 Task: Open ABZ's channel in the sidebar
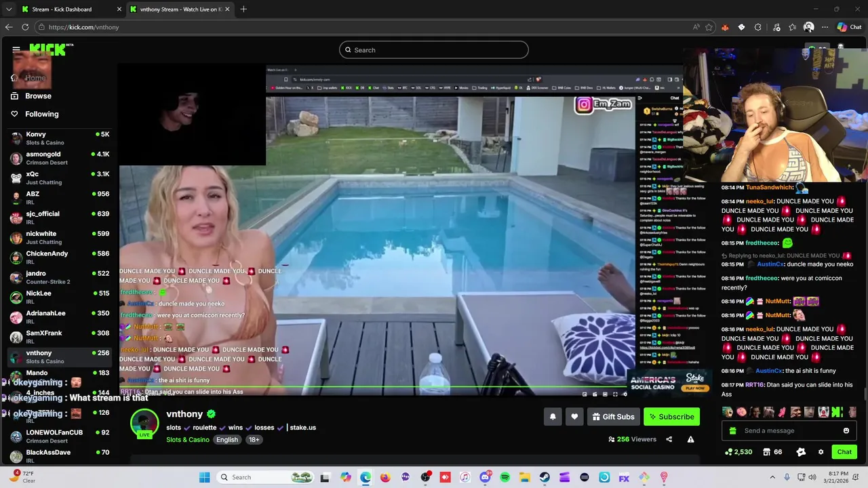point(60,198)
